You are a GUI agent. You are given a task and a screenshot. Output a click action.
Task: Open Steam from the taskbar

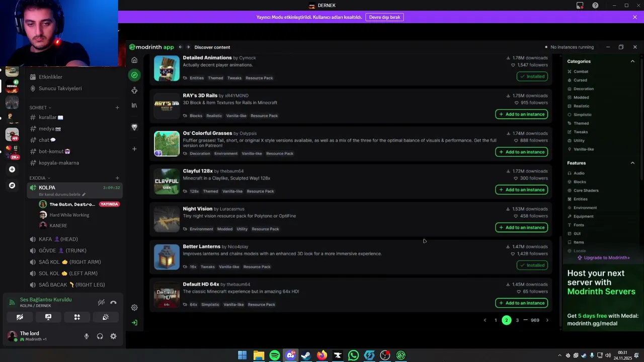click(306, 355)
